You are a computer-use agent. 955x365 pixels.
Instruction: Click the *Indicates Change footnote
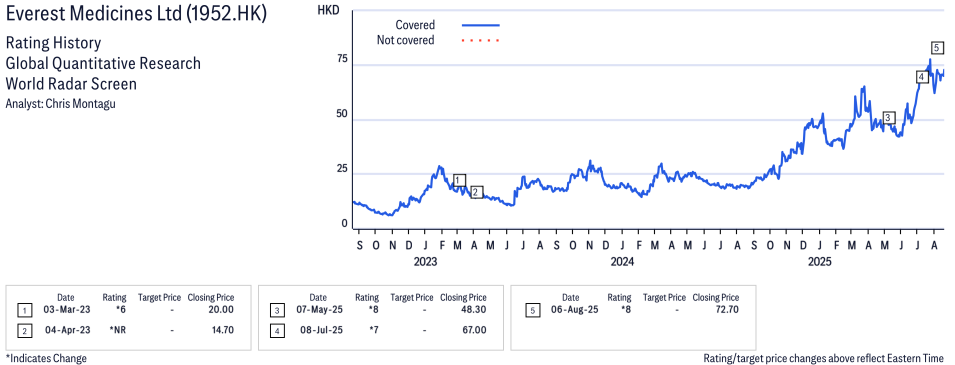(46, 358)
